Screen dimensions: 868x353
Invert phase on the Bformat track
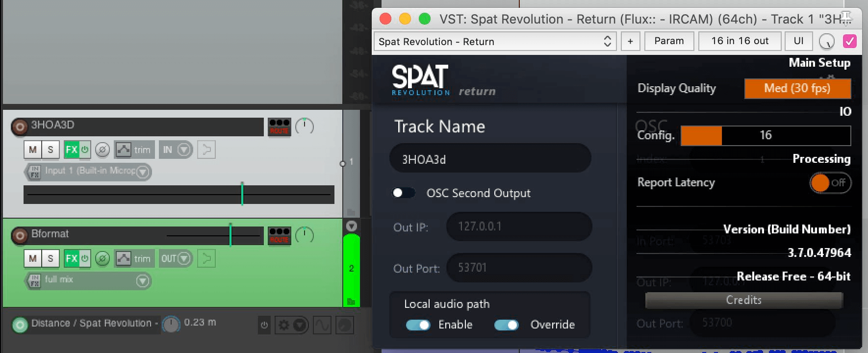102,258
